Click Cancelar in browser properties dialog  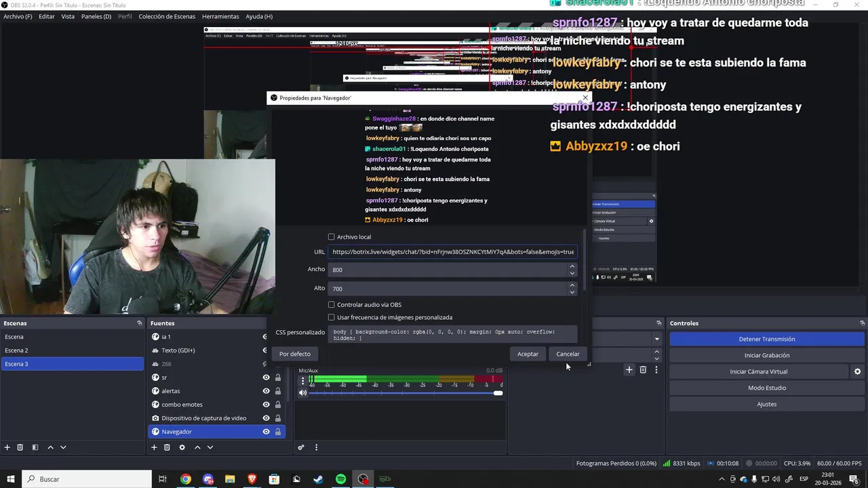(x=568, y=354)
